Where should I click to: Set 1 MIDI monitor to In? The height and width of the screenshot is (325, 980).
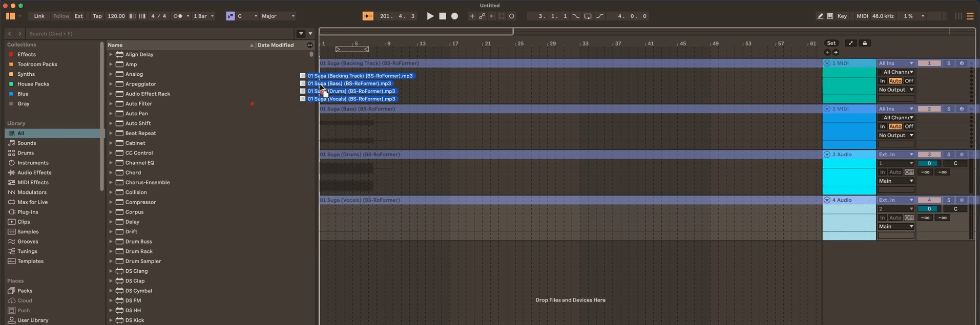882,81
